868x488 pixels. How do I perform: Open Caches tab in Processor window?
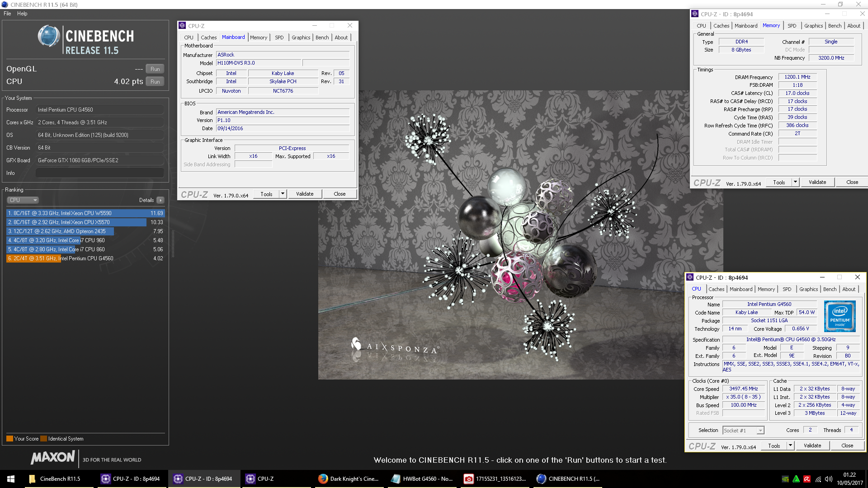point(716,289)
